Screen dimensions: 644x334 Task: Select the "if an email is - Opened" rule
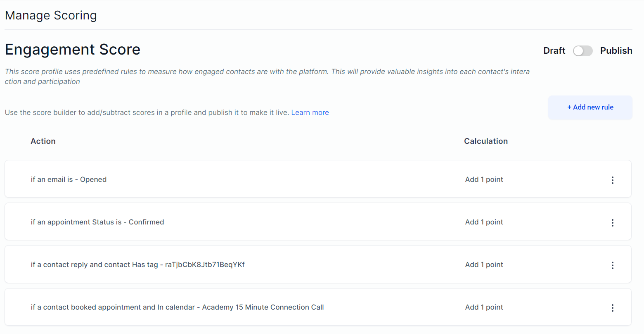[69, 179]
